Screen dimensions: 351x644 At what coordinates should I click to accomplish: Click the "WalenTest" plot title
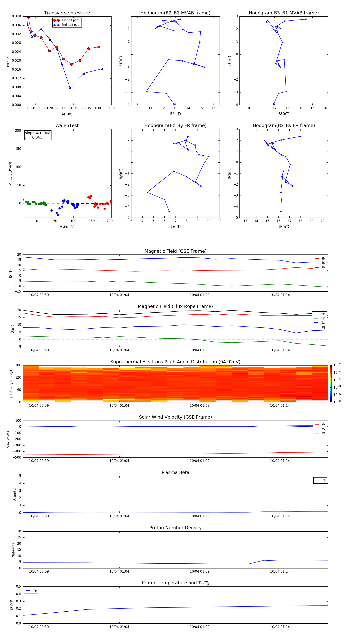tap(67, 125)
